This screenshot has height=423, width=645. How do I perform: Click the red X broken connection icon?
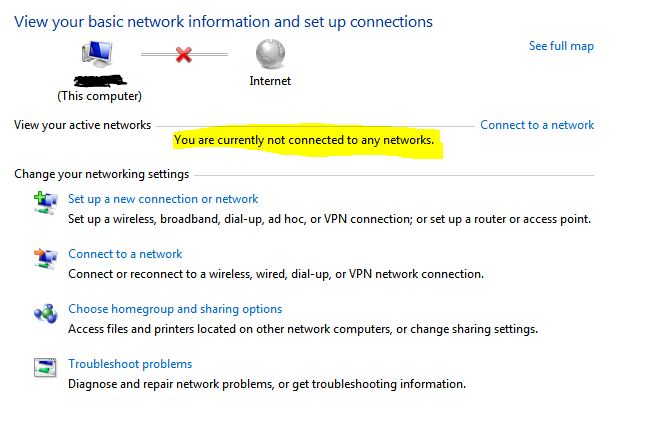tap(183, 54)
